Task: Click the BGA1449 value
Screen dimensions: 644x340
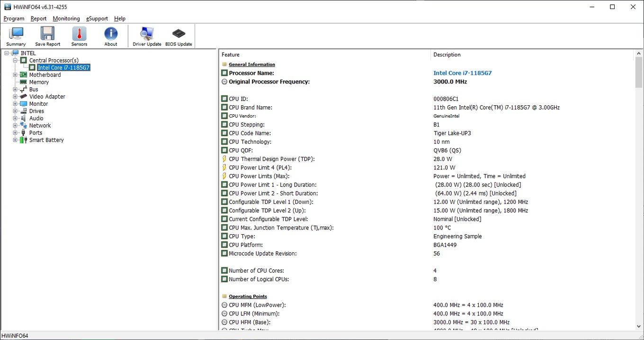Action: click(445, 245)
